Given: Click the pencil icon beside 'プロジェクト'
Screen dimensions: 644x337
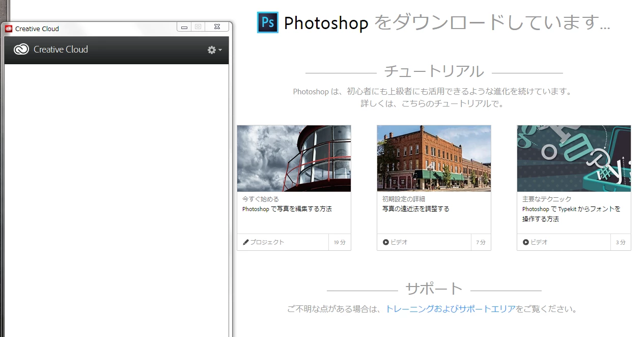Looking at the screenshot, I should coord(245,242).
